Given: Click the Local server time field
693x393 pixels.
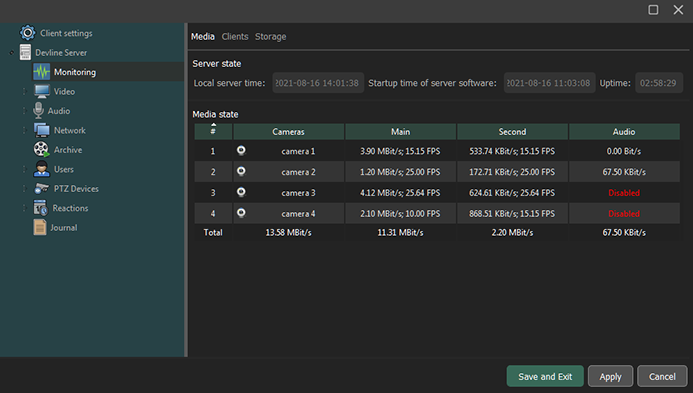Looking at the screenshot, I should pos(318,83).
